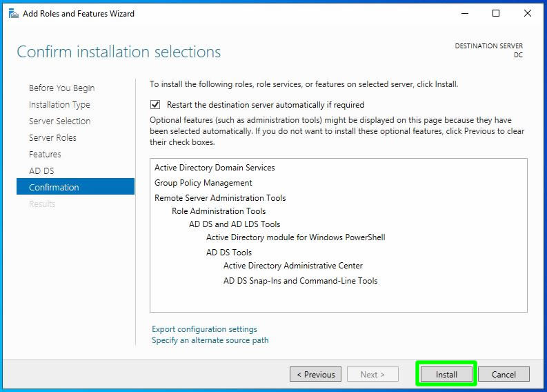
Task: Go to Before You Begin step
Action: [61, 88]
